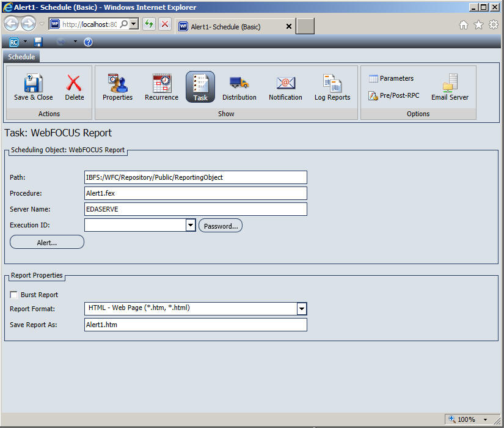504x428 pixels.
Task: Click the Server Name input field
Action: [195, 209]
